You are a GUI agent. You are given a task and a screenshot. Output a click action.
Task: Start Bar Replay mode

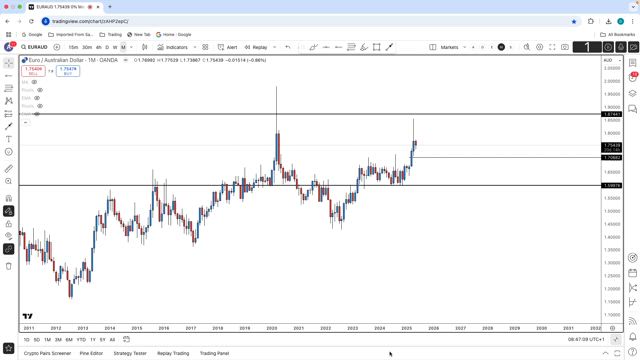click(256, 47)
